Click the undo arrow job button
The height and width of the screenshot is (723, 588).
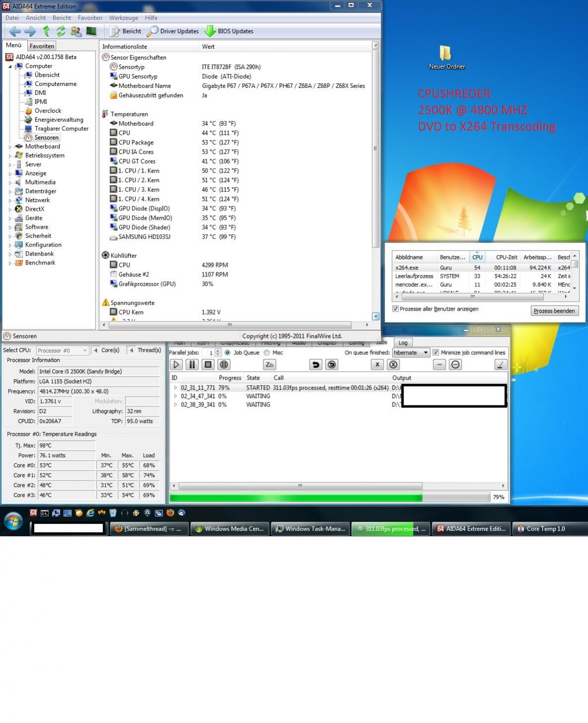pyautogui.click(x=316, y=365)
